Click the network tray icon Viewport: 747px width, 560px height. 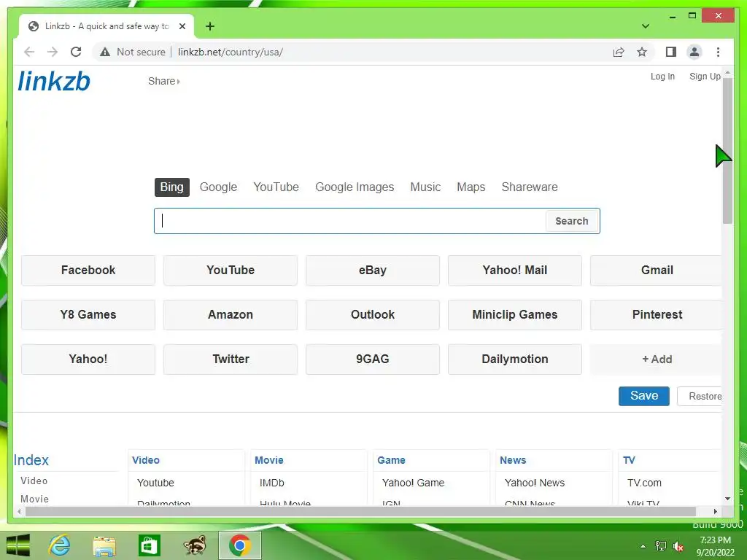[x=661, y=546]
